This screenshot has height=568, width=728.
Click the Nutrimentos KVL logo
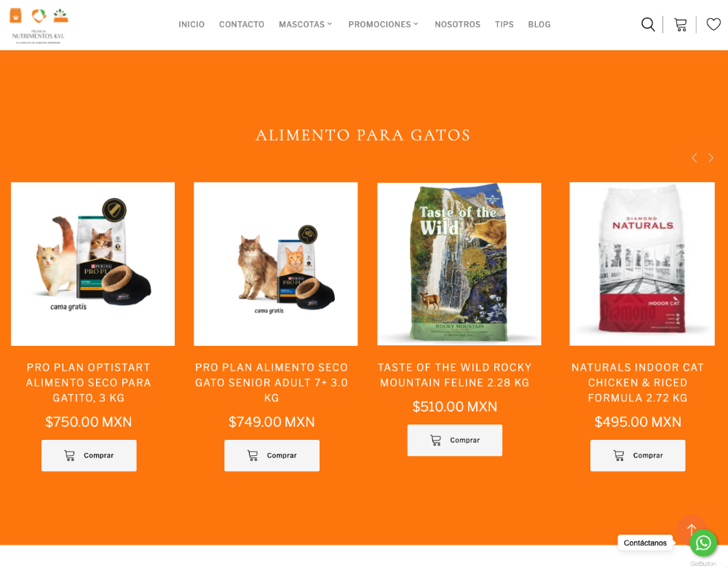39,26
